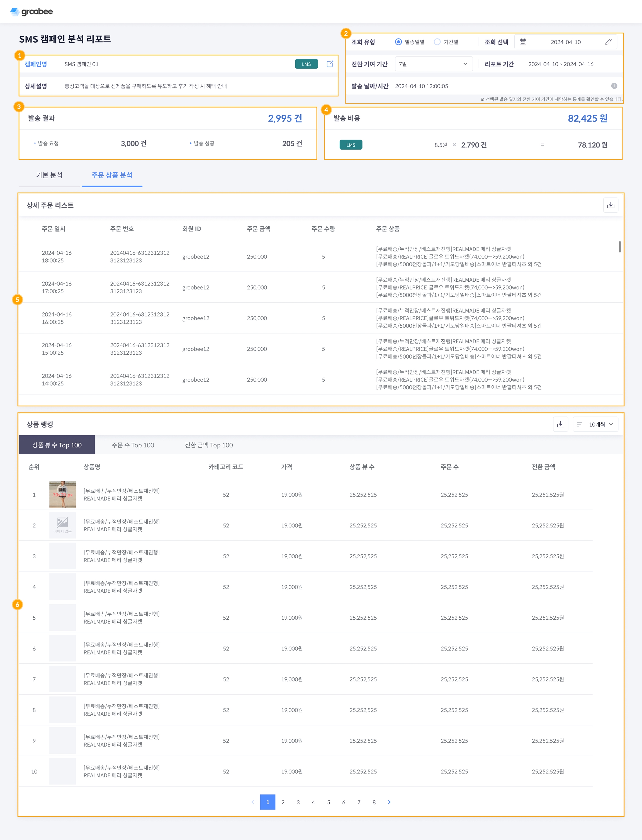
Task: Select the 기간별 radio option
Action: pyautogui.click(x=437, y=42)
